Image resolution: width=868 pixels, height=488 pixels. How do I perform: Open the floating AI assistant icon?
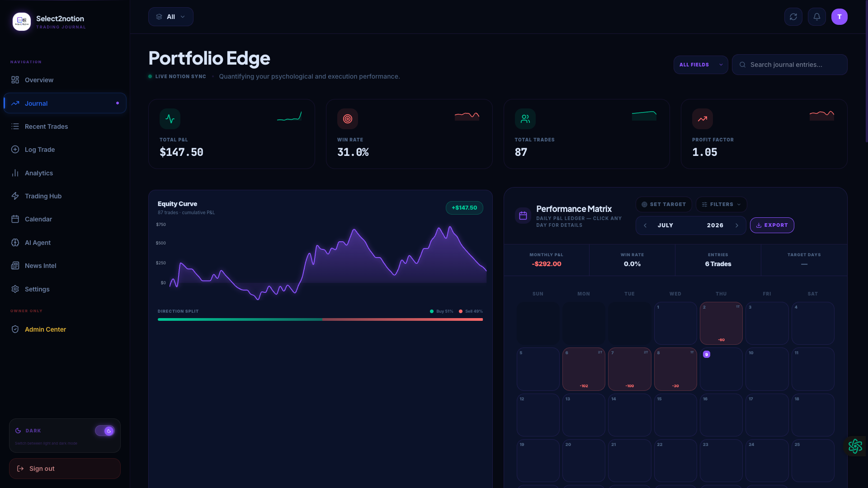(855, 446)
